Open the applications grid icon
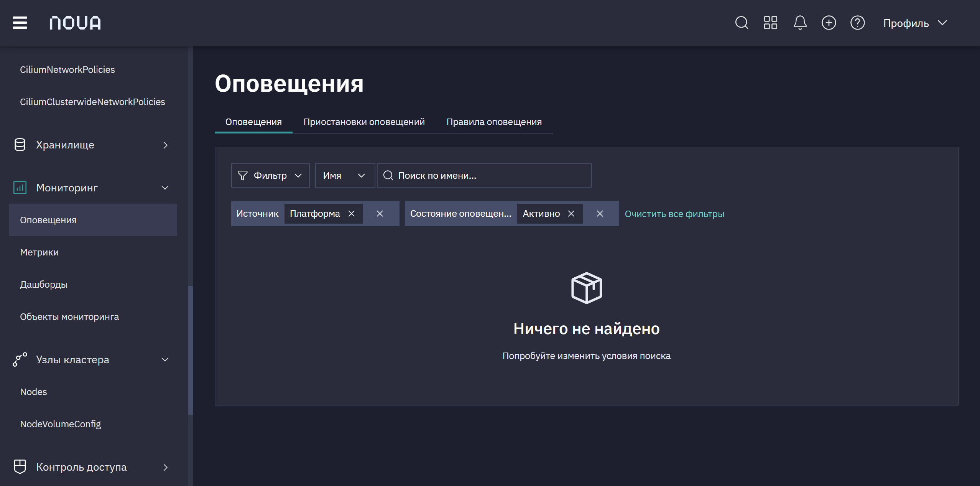 tap(770, 23)
